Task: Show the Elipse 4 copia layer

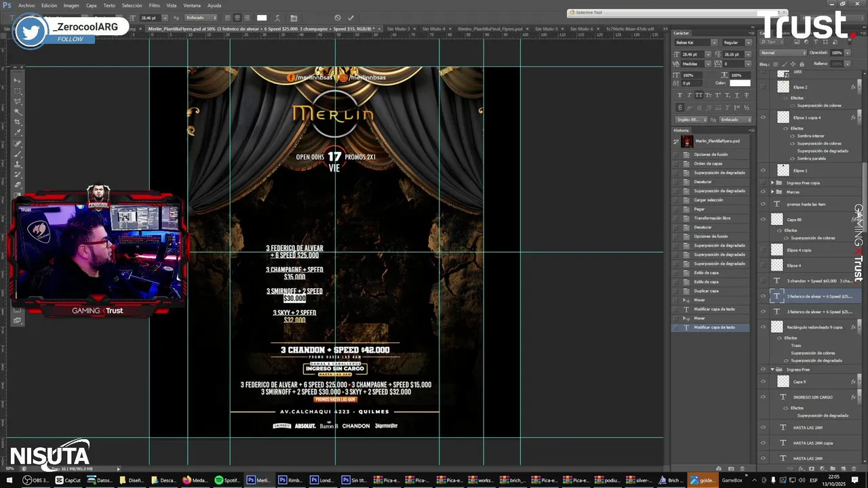Action: 763,249
